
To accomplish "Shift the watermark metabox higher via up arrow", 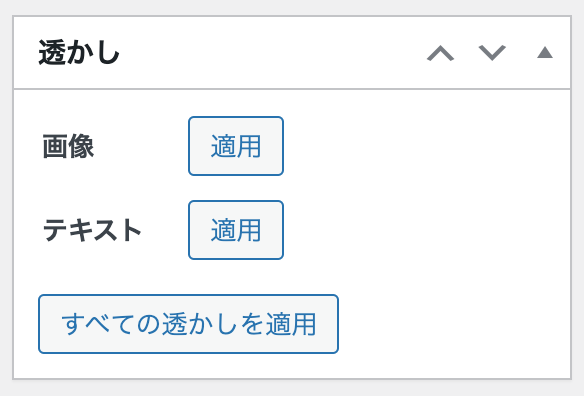I will (440, 53).
